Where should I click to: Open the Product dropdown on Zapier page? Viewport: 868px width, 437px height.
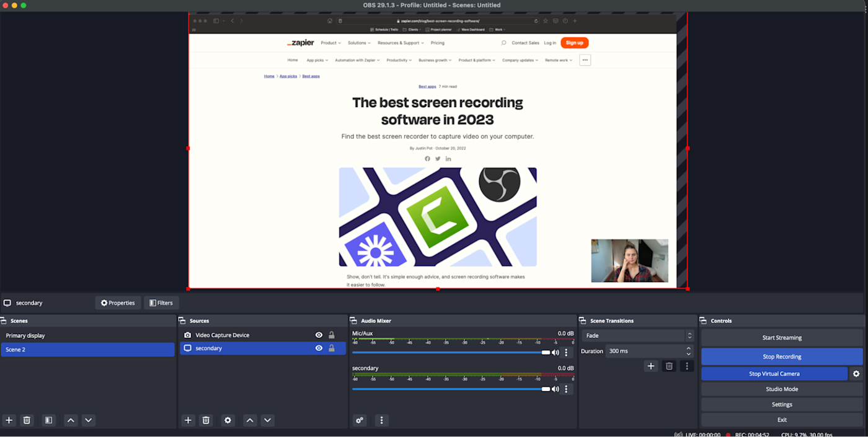point(331,43)
